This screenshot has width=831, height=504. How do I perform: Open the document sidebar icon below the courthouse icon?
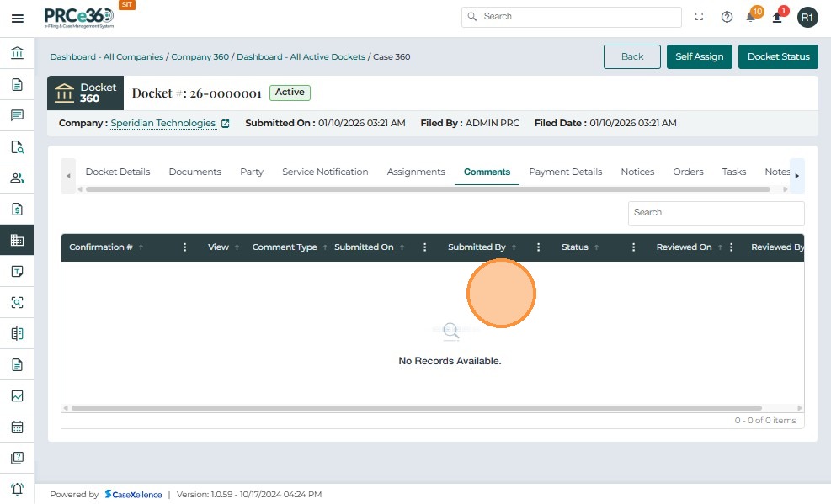[x=17, y=85]
